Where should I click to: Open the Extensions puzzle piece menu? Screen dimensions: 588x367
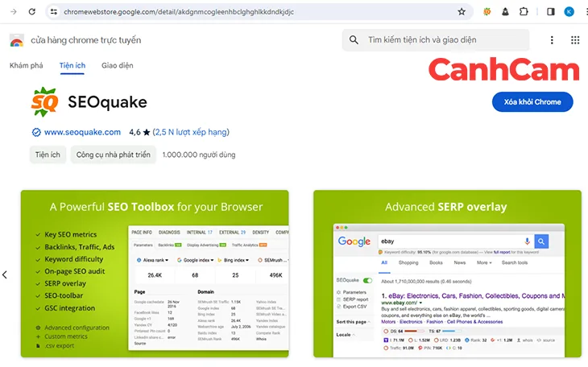click(x=524, y=11)
